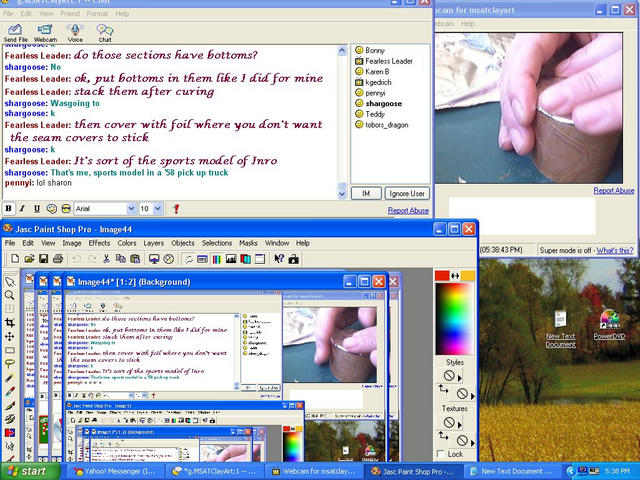Select the red foreground color swatch
This screenshot has height=480, width=640.
[x=442, y=276]
